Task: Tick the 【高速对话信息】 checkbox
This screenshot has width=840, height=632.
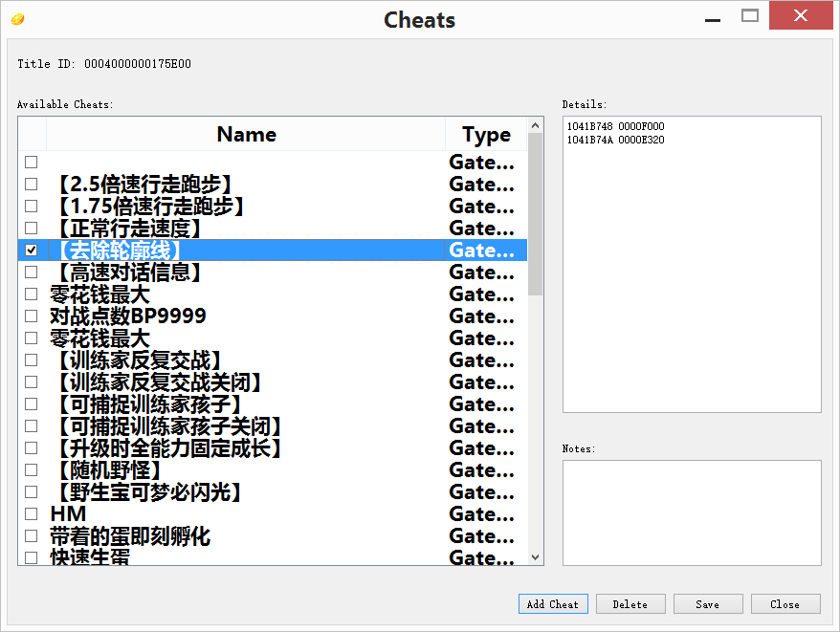Action: (31, 272)
